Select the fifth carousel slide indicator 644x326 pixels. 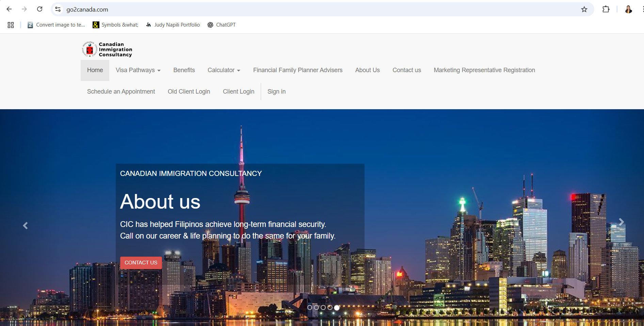tap(337, 307)
